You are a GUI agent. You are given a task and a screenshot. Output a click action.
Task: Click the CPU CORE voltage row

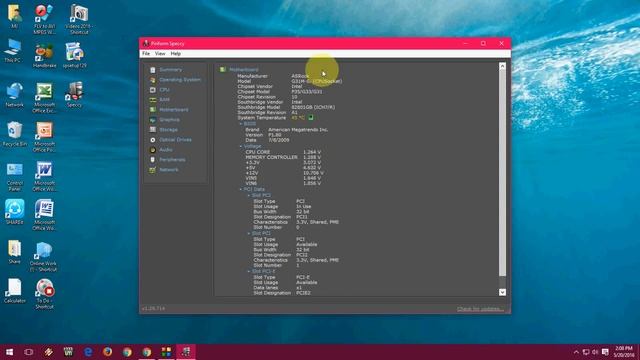click(x=283, y=152)
